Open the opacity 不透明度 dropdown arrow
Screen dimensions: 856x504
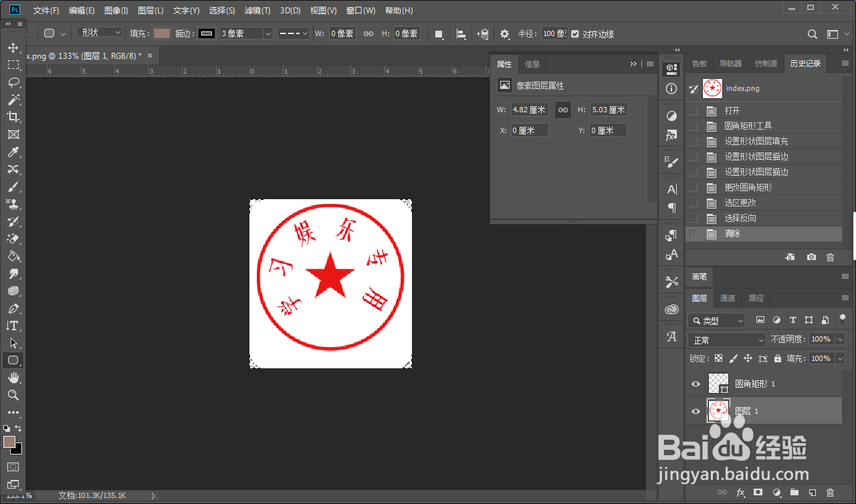(x=840, y=340)
